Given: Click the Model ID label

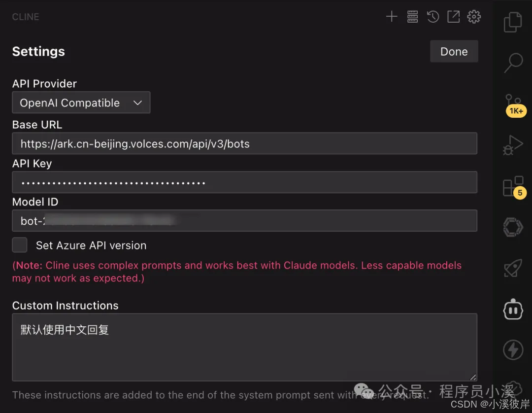Looking at the screenshot, I should click(x=35, y=202).
